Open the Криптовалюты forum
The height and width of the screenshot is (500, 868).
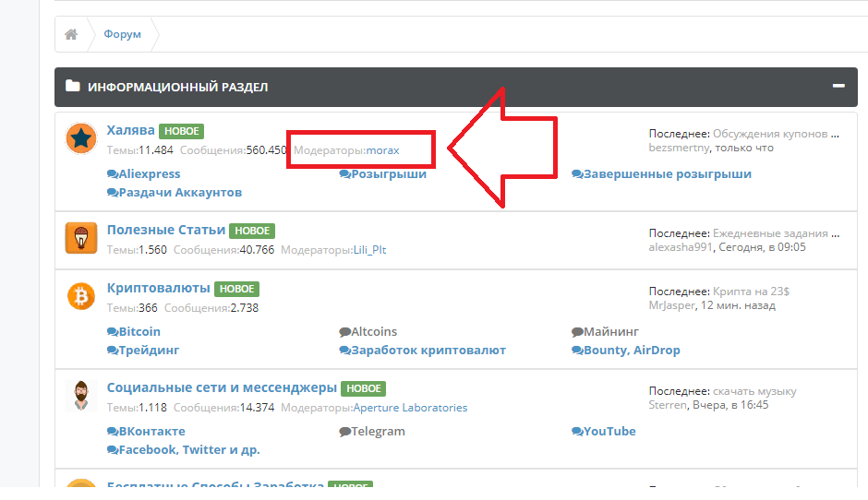[158, 288]
